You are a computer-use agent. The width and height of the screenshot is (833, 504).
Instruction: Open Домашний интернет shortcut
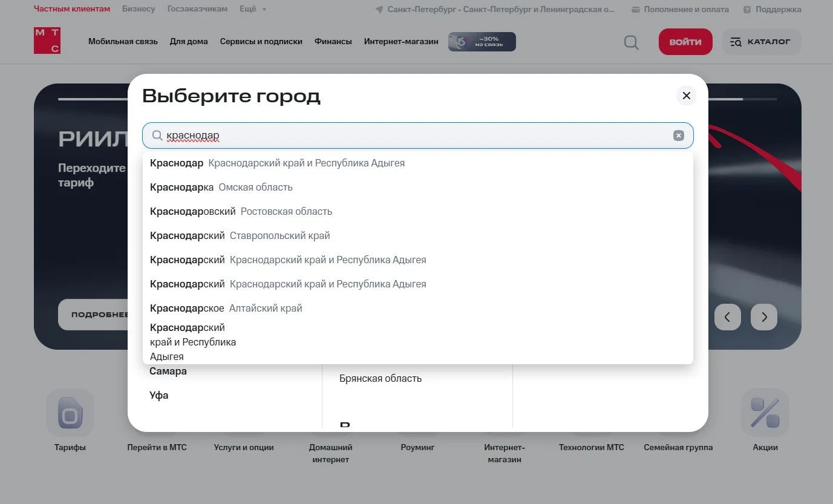point(331,454)
